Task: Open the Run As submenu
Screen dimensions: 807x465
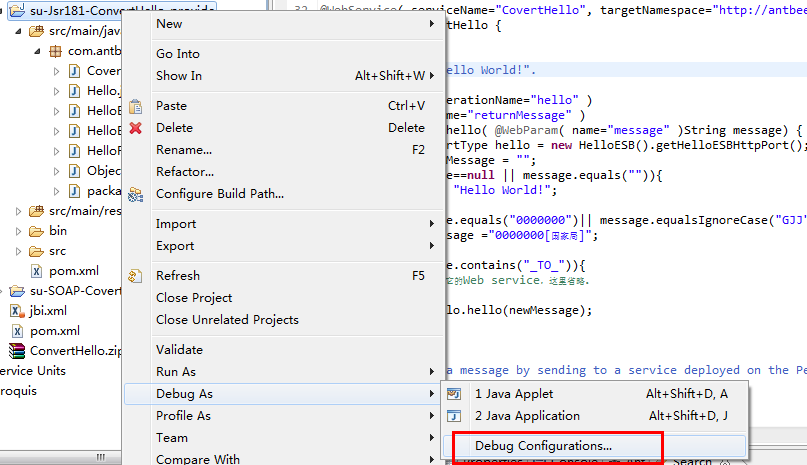Action: click(177, 372)
